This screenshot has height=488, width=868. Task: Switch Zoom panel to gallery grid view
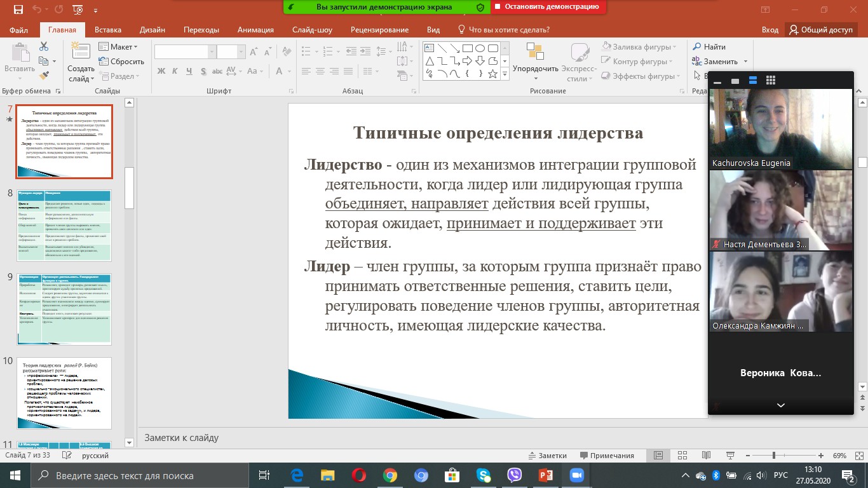click(771, 81)
